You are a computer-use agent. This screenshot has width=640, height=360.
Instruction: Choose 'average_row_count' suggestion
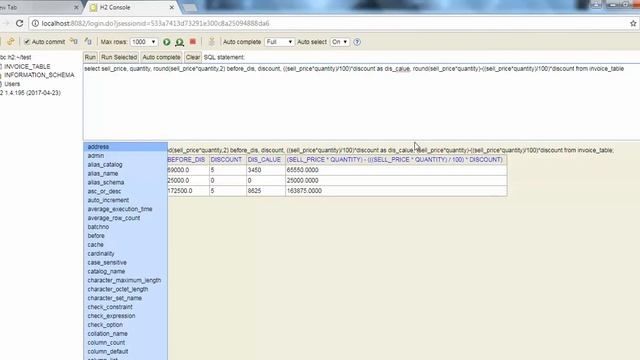pyautogui.click(x=126, y=218)
